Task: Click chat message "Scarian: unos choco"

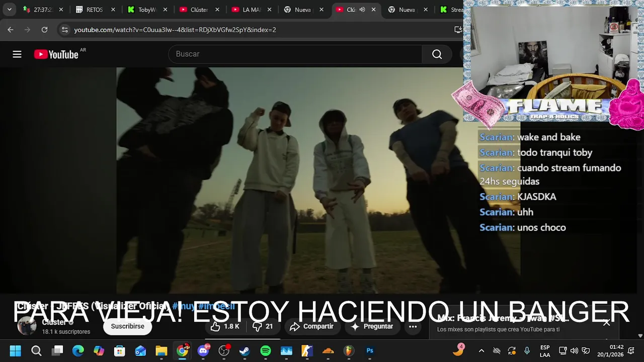Action: 523,227
